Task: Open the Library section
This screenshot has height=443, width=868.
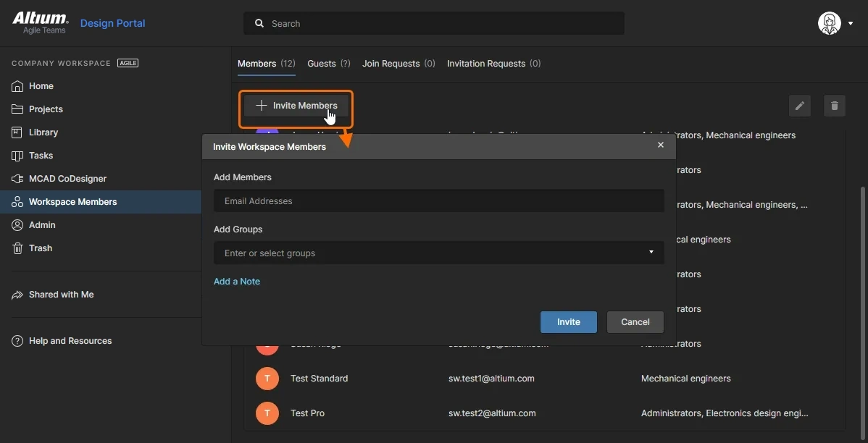Action: [43, 132]
